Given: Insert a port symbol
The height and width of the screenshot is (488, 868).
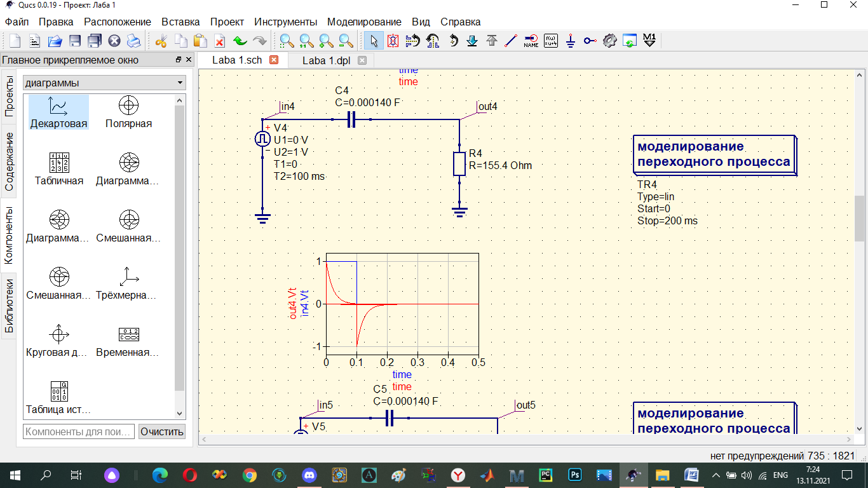Looking at the screenshot, I should click(590, 41).
